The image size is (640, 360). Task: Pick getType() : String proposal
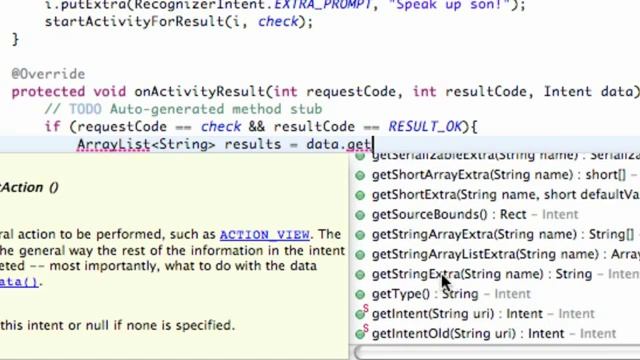[451, 294]
